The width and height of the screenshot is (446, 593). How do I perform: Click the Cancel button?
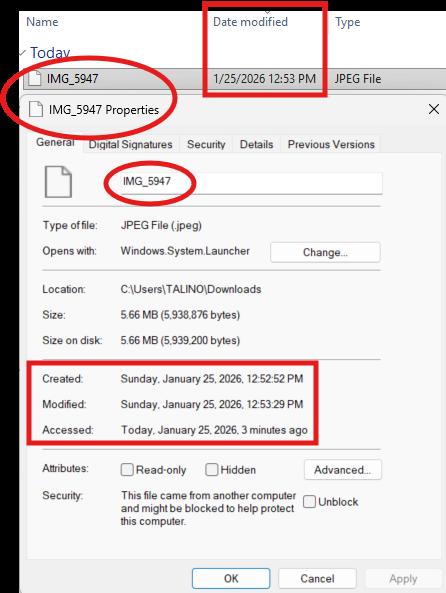(x=317, y=579)
